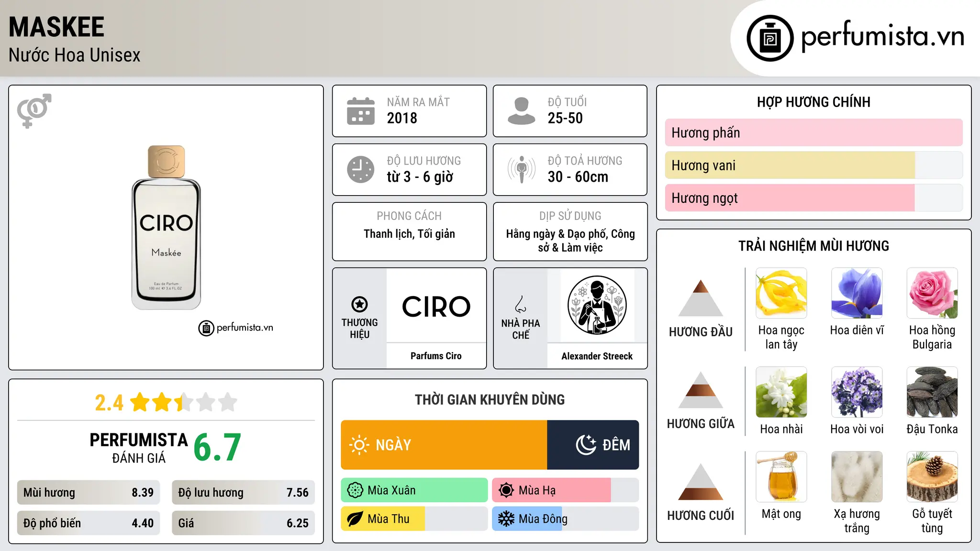Click the Nước Hoa Unisex subtitle
The width and height of the screenshot is (980, 551).
[x=74, y=55]
